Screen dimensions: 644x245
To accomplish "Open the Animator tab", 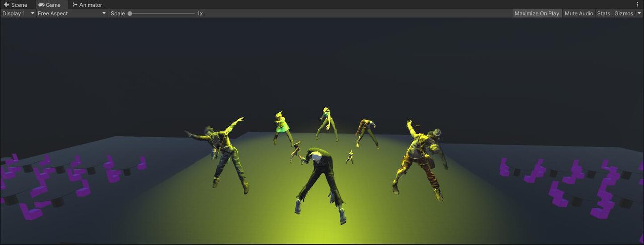I will click(x=87, y=5).
